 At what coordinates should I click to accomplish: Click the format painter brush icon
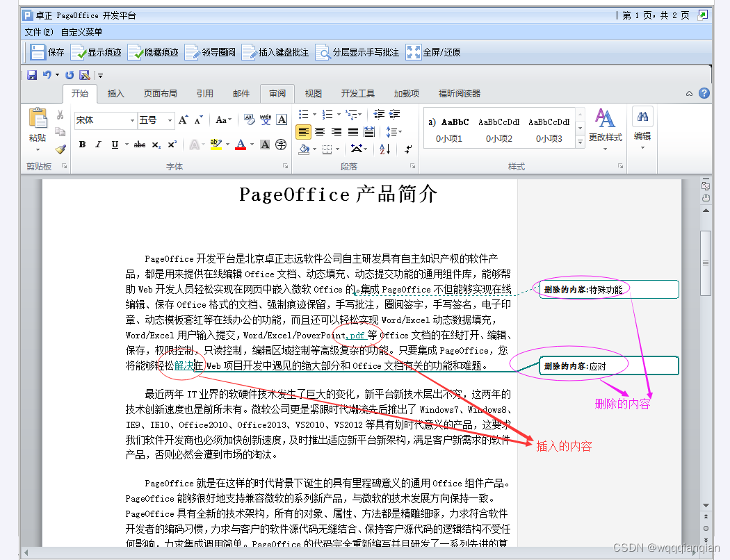click(60, 149)
